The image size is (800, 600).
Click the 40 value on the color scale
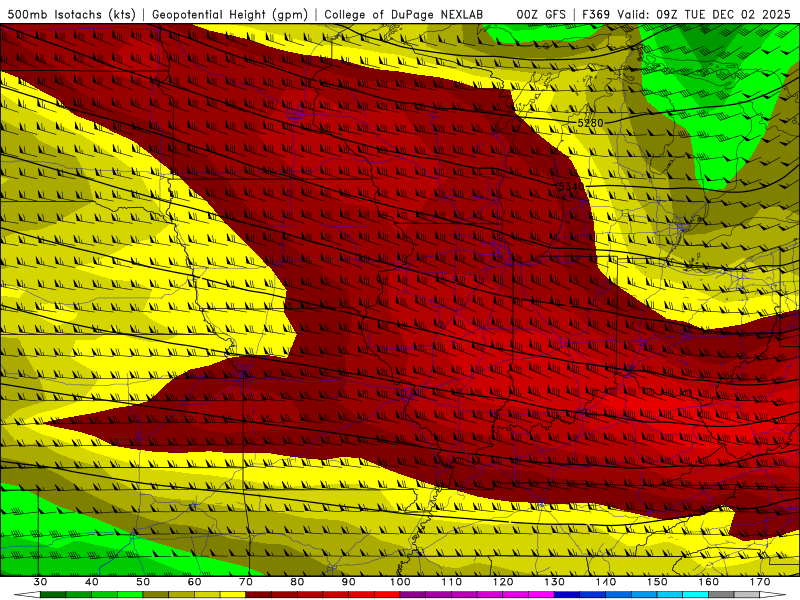coord(92,582)
